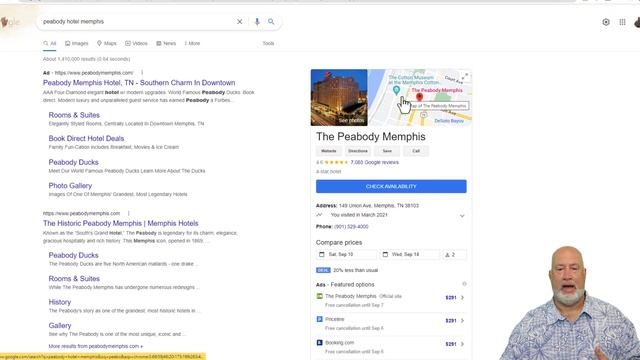
Task: Open the More search categories menu
Action: tap(192, 43)
